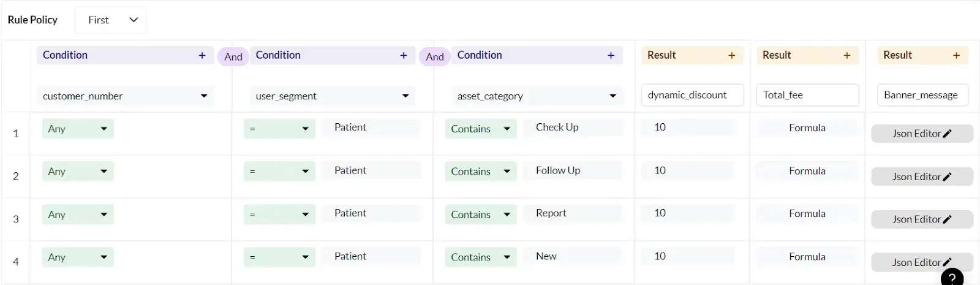This screenshot has width=980, height=285.
Task: Change the Any operator in row 2
Action: tap(78, 172)
